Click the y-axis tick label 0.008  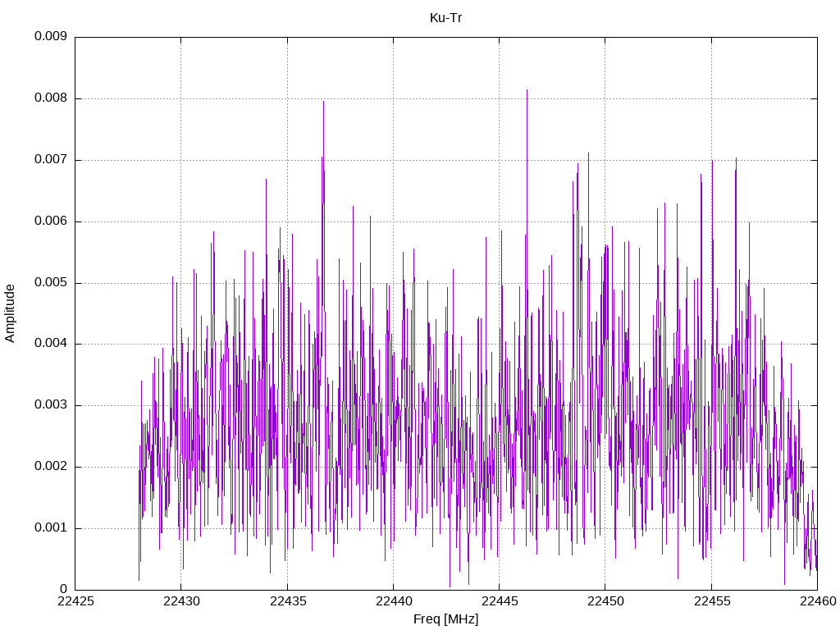click(51, 98)
